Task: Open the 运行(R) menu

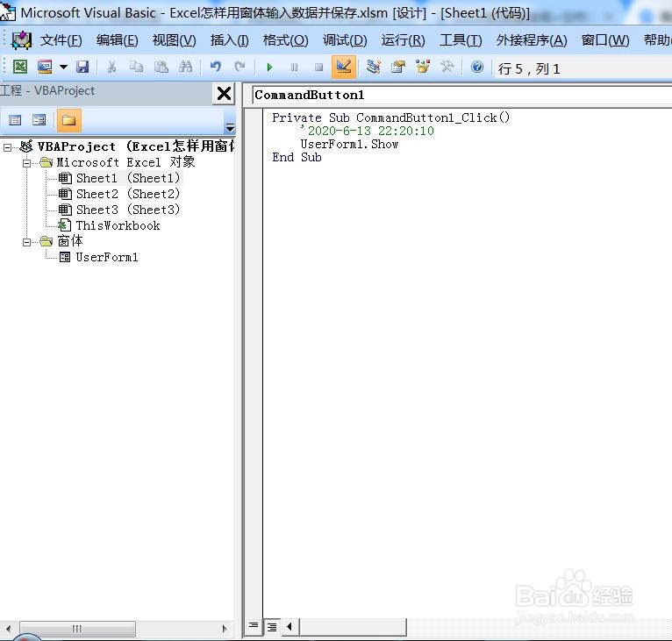Action: click(x=403, y=40)
